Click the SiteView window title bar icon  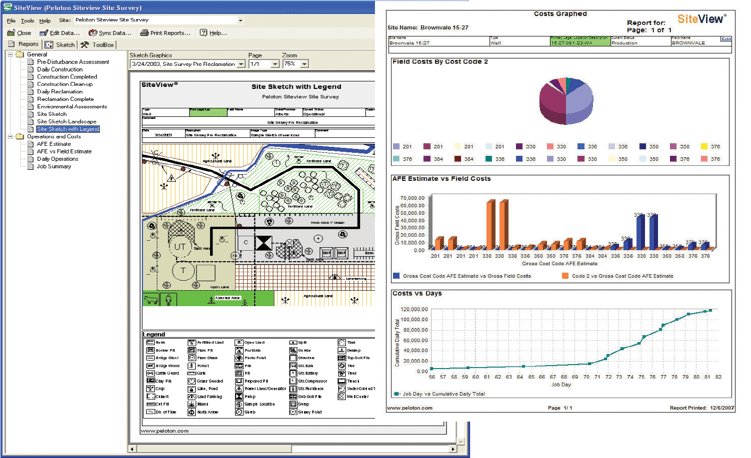[7, 7]
